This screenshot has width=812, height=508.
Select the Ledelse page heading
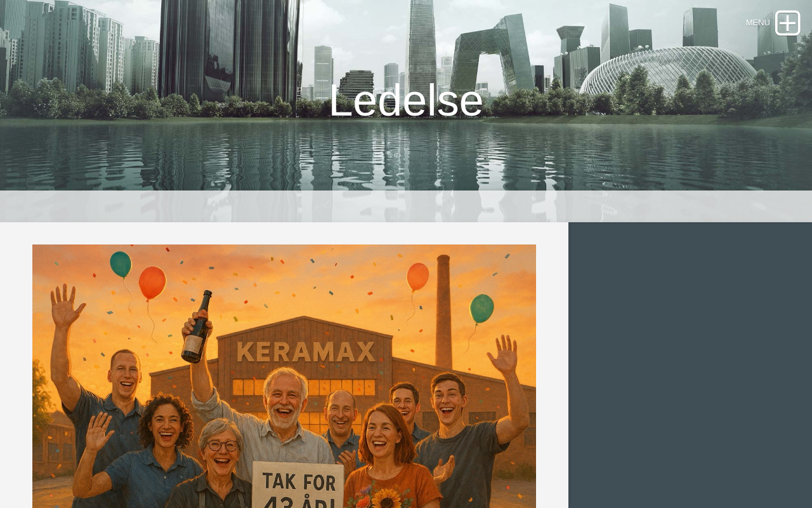(x=406, y=100)
